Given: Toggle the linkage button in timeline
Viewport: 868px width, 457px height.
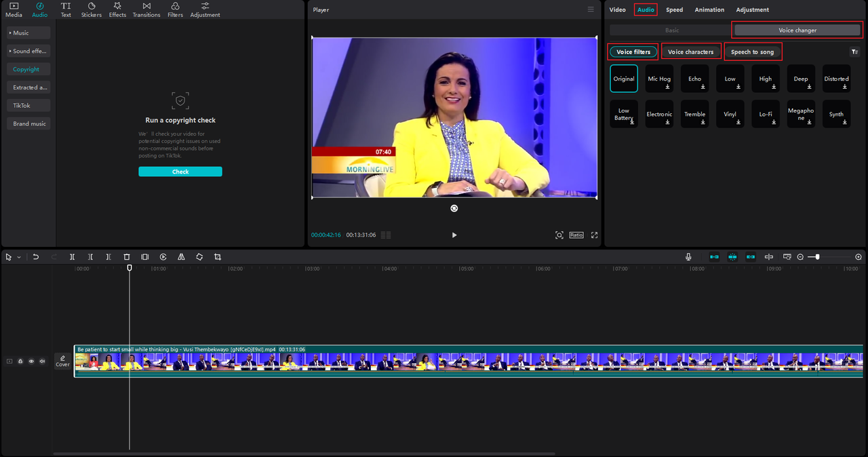Looking at the screenshot, I should point(751,257).
